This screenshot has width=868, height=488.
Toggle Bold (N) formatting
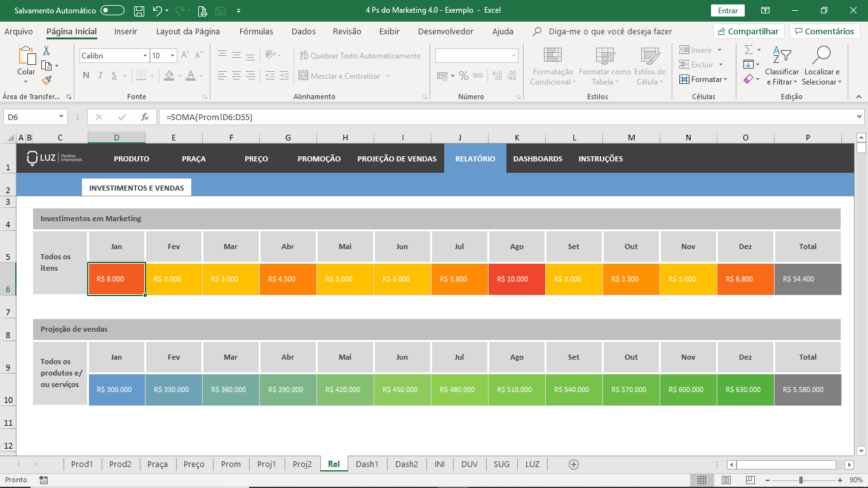tap(86, 76)
